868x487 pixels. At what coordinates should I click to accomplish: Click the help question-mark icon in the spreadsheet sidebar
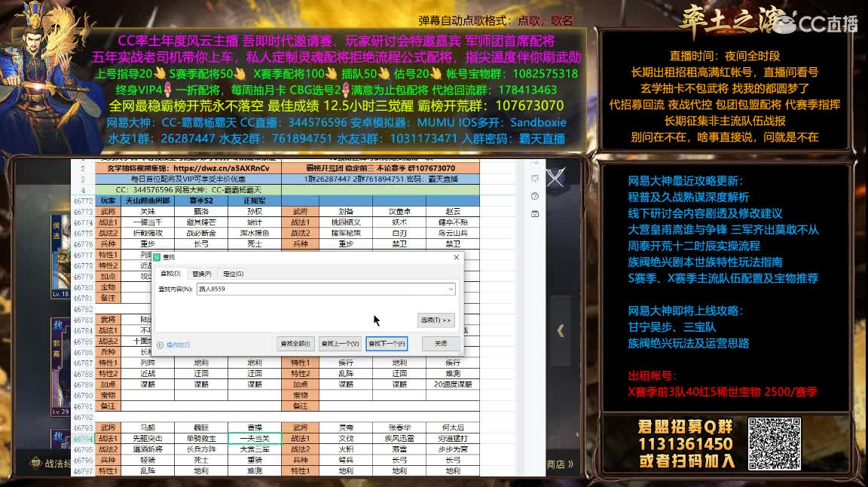(535, 196)
